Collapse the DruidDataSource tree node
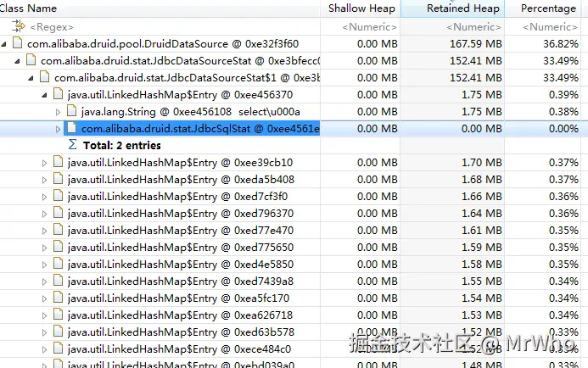Image resolution: width=588 pixels, height=368 pixels. click(3, 44)
